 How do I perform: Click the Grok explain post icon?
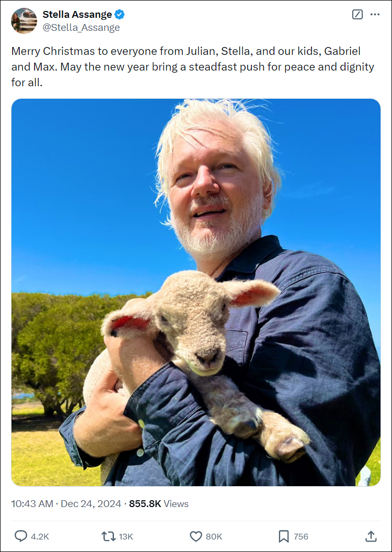[x=357, y=15]
